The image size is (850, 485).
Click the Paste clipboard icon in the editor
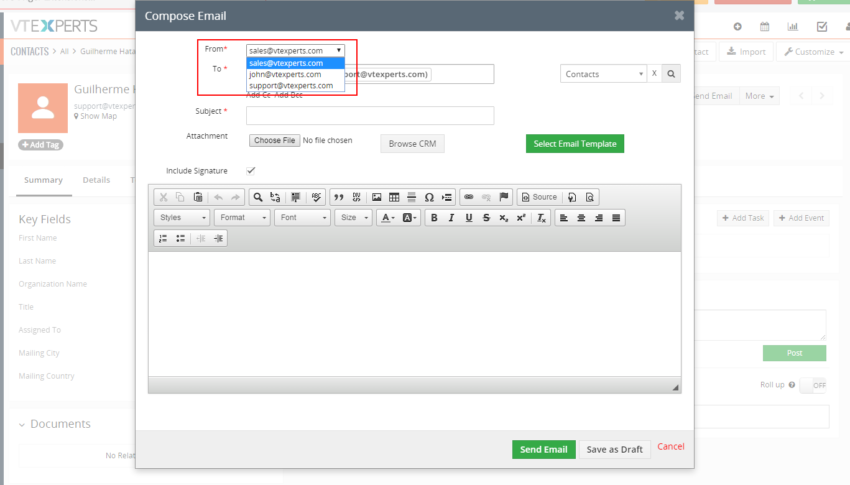tap(198, 197)
